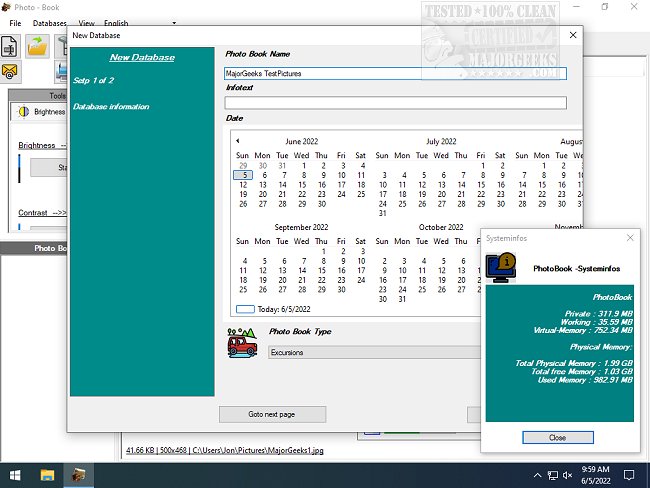Close the New Database dialog

(573, 35)
